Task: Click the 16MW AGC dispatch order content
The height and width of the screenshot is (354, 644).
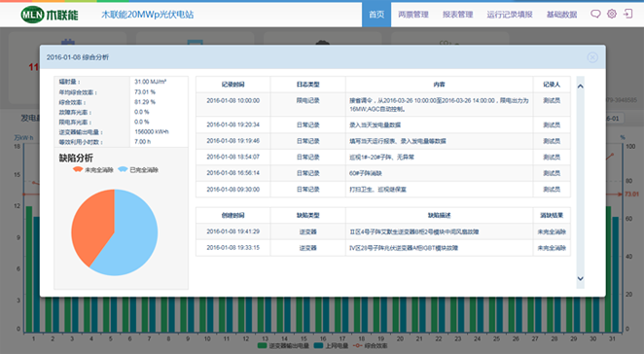Action: 439,105
